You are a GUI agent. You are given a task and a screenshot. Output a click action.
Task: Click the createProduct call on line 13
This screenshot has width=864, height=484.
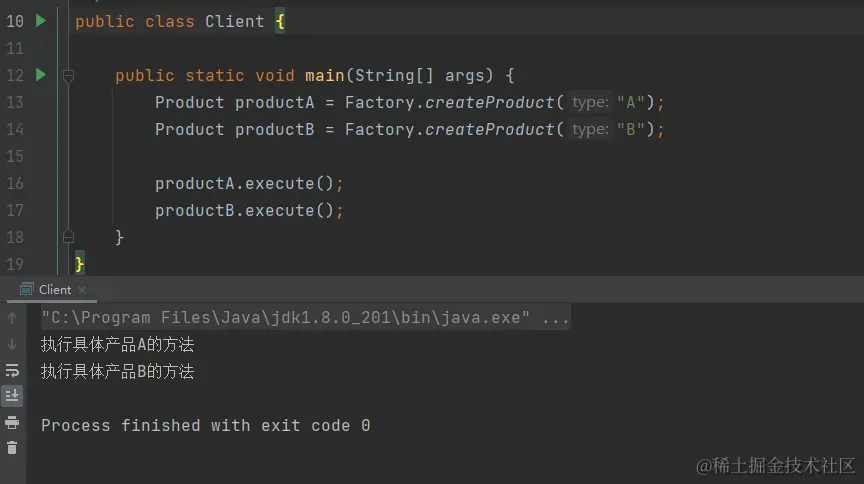click(489, 103)
